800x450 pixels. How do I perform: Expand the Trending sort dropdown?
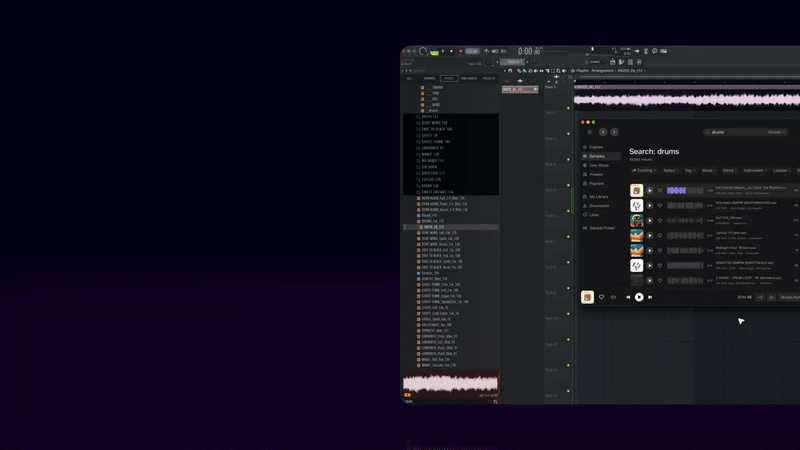(644, 170)
